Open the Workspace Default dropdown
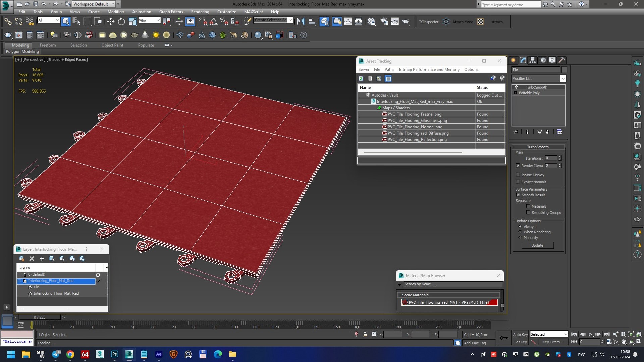Screen dimensions: 644x362 point(94,4)
